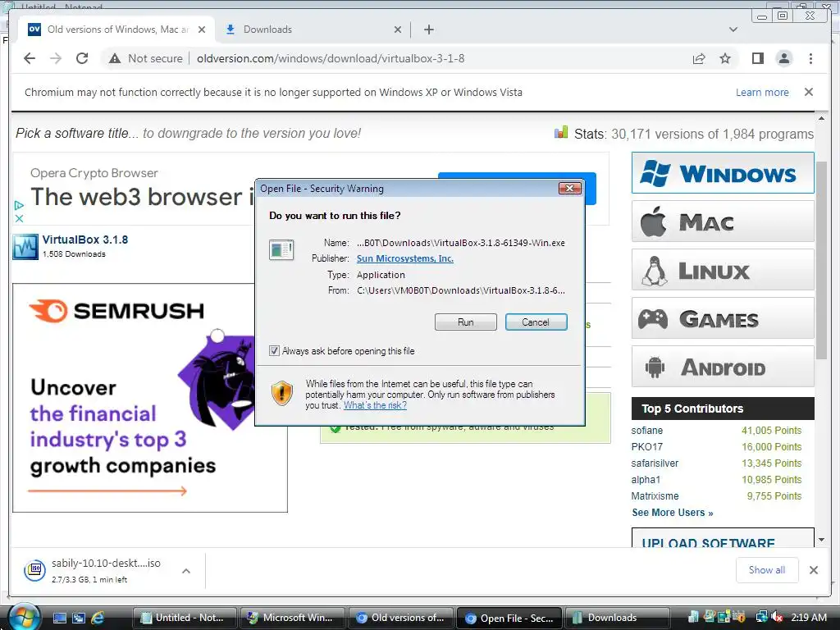Open the share page icon in address bar

click(699, 58)
